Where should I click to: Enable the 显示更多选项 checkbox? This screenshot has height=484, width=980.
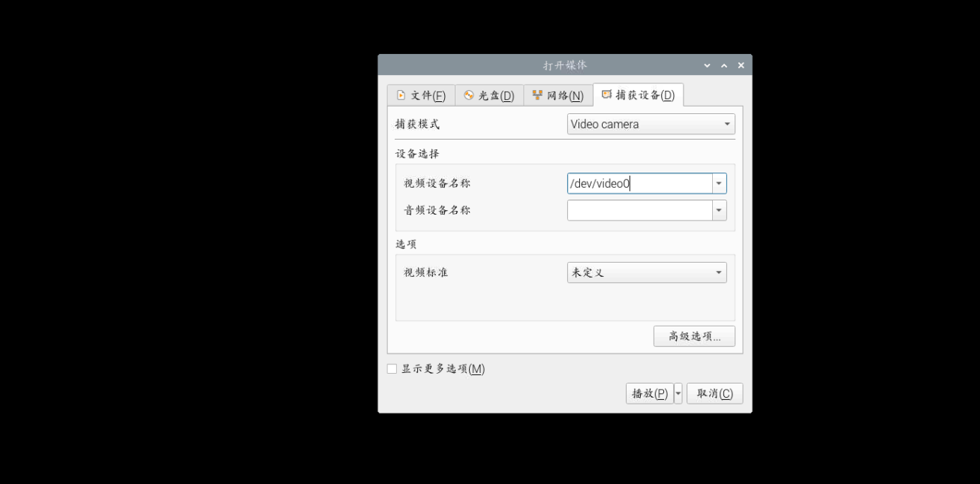coord(392,368)
